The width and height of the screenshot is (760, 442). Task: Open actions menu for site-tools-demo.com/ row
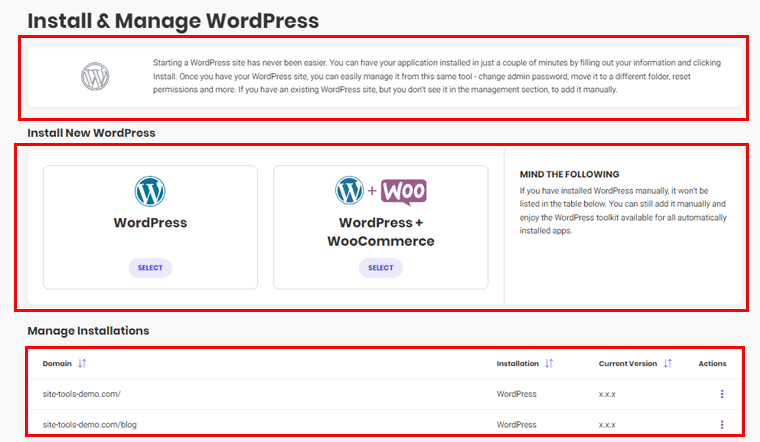722,394
